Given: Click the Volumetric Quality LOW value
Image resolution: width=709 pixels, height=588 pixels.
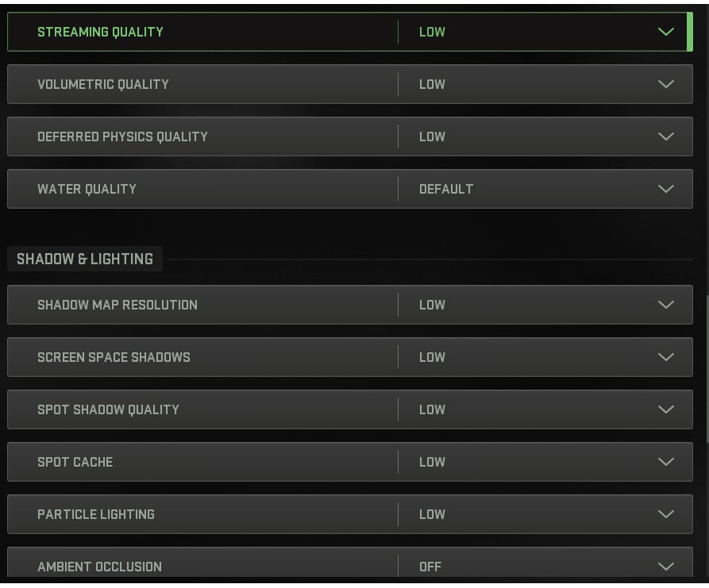Looking at the screenshot, I should (432, 84).
